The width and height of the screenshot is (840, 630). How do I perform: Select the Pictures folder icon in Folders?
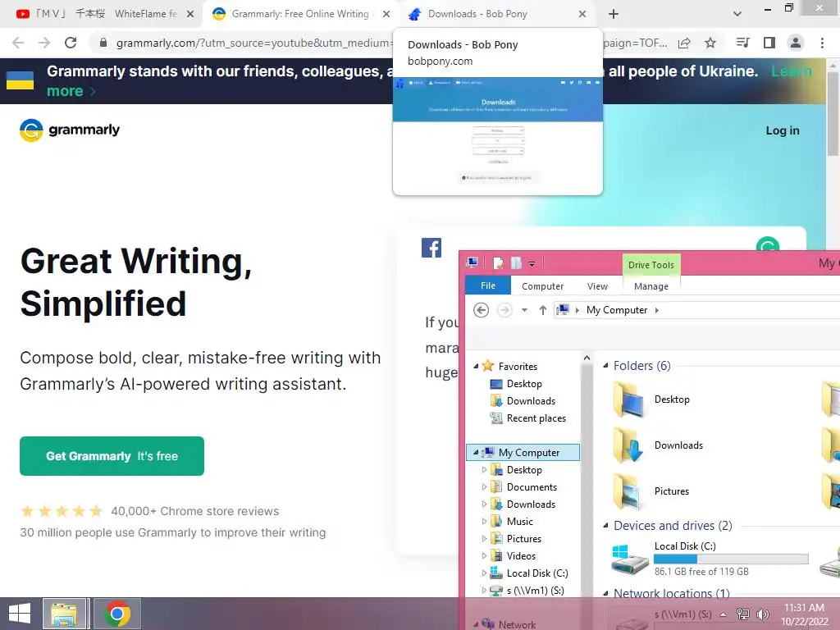click(x=628, y=491)
